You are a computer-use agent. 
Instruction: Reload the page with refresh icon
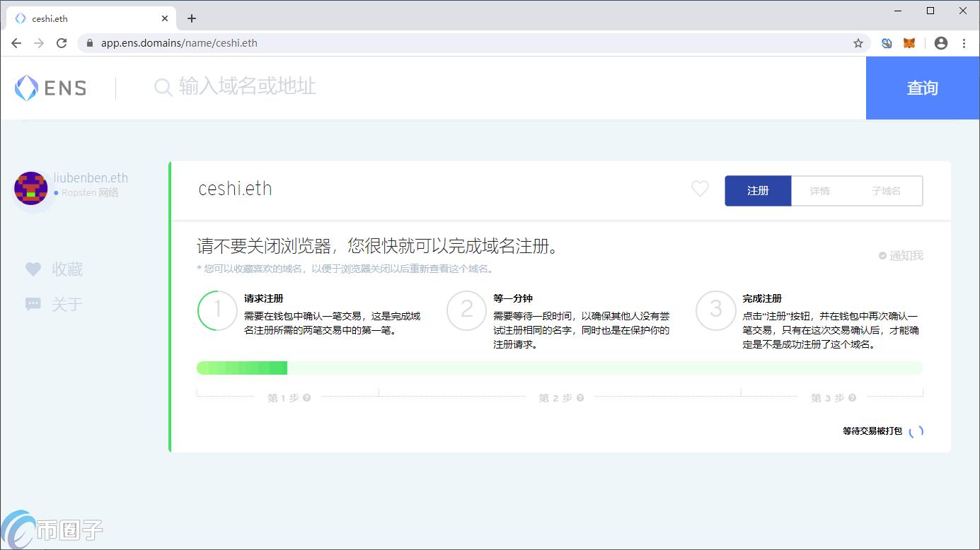[x=62, y=43]
